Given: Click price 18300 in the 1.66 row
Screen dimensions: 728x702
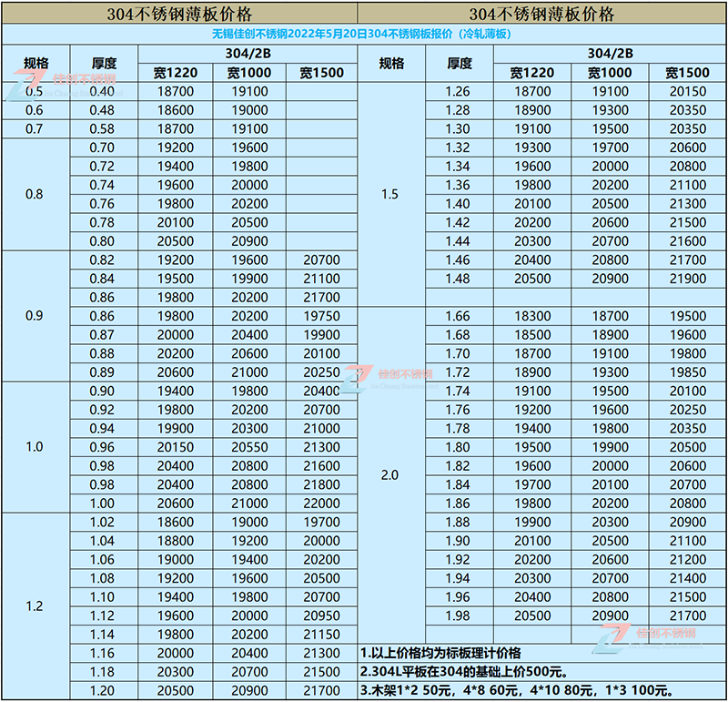Looking at the screenshot, I should (532, 316).
